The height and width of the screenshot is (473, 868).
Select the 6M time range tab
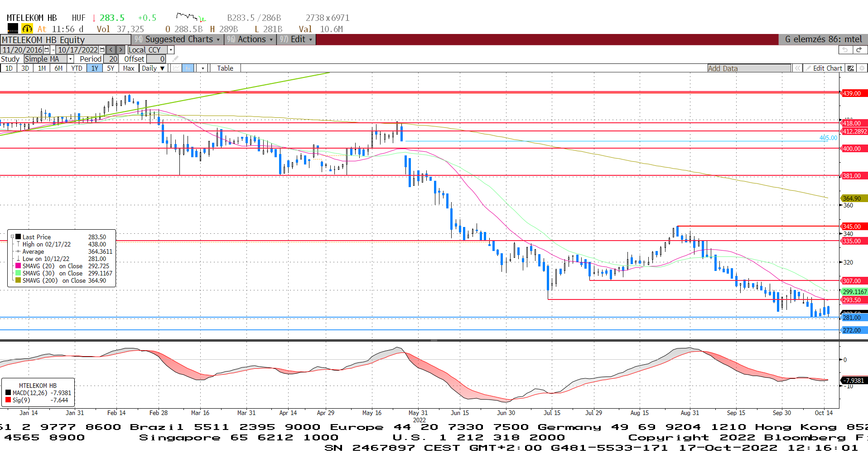58,68
